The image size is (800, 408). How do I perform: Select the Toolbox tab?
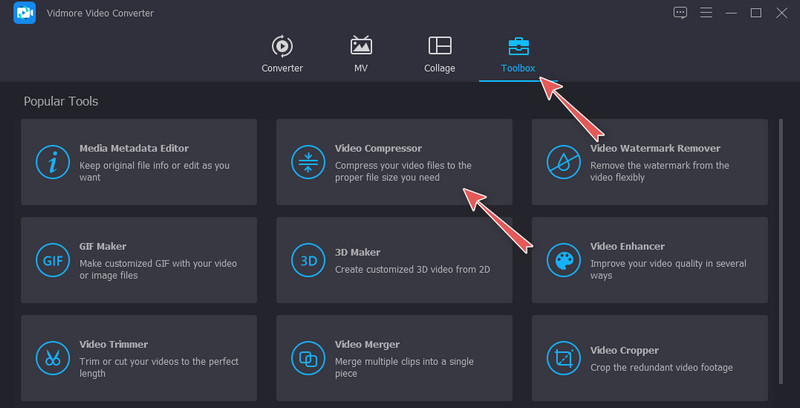coord(519,54)
